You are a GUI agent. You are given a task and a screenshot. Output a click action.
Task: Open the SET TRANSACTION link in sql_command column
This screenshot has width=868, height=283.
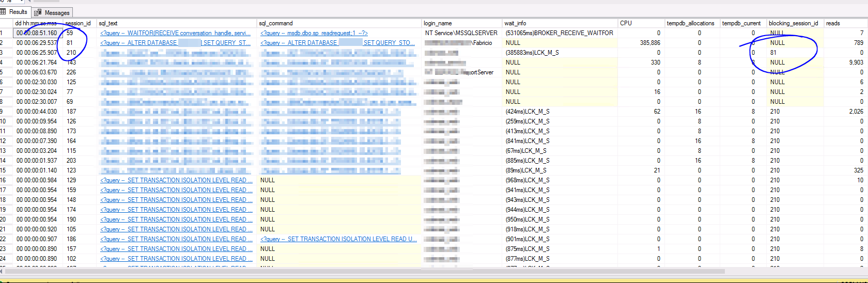338,239
